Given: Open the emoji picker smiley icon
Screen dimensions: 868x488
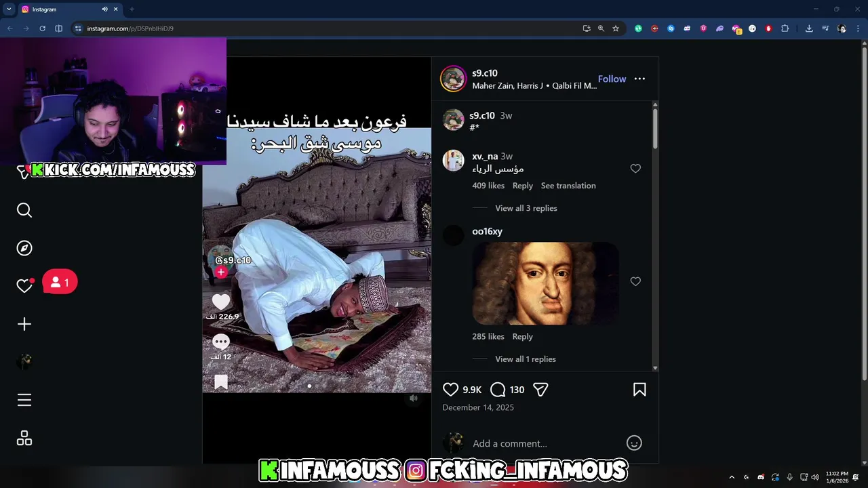Looking at the screenshot, I should (634, 443).
